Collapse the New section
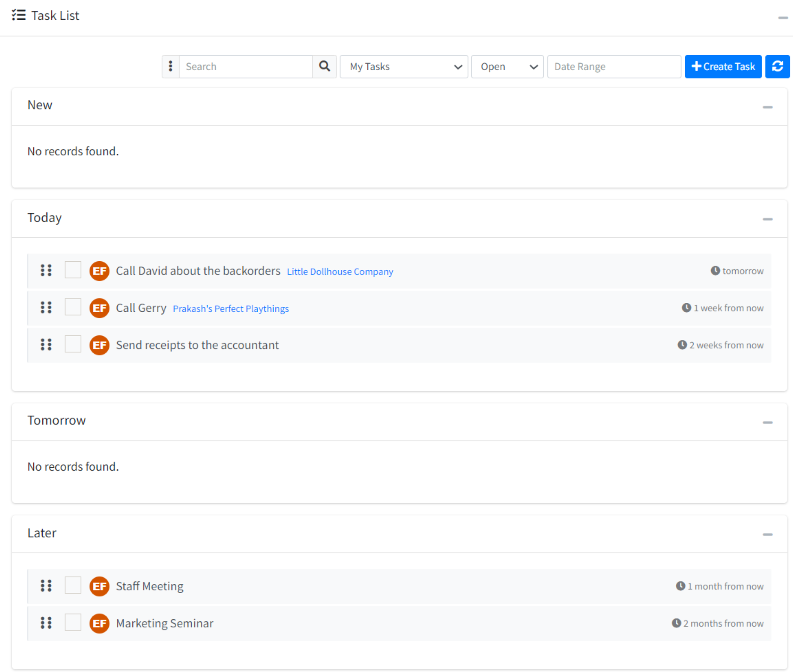This screenshot has height=672, width=793. [x=767, y=107]
